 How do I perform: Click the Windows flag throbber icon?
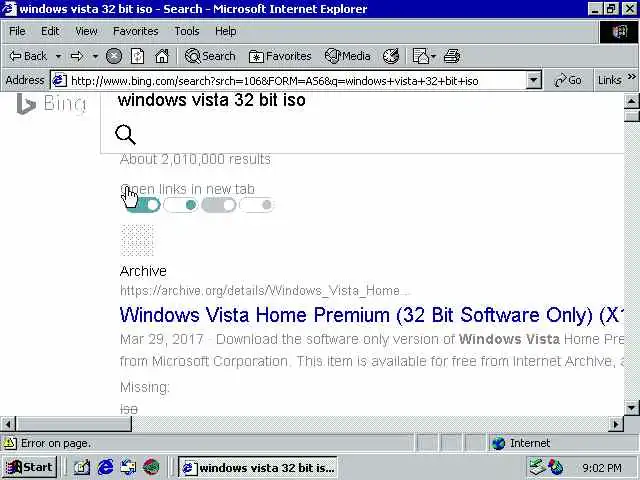619,31
